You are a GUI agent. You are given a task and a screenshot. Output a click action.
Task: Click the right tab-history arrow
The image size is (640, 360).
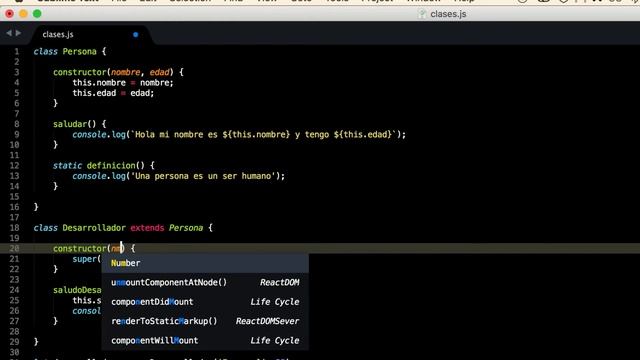coord(18,33)
